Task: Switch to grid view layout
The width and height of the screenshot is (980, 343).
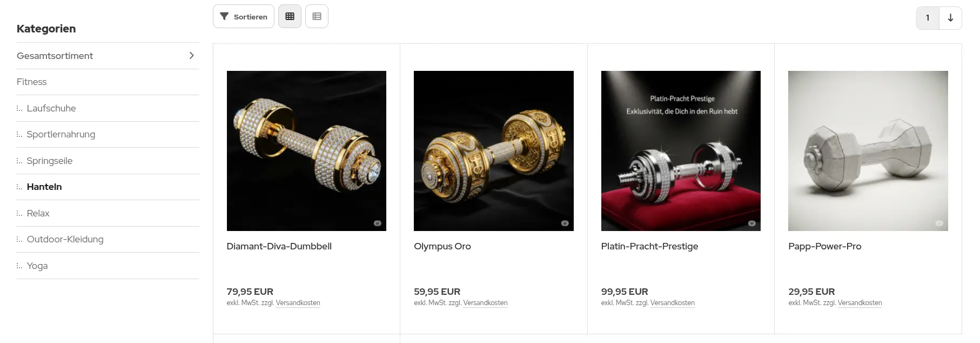Action: (x=290, y=16)
